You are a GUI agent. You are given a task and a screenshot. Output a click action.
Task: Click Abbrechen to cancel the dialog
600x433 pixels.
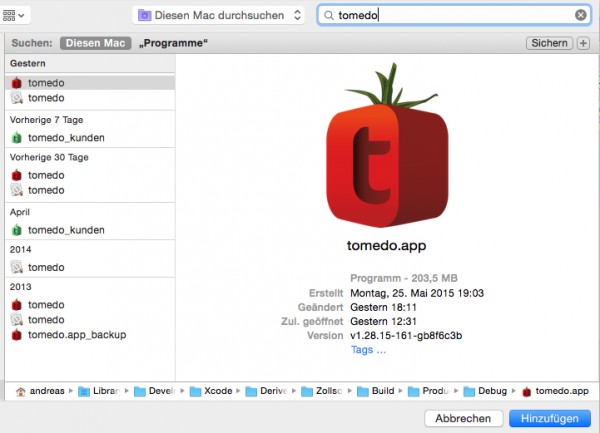pyautogui.click(x=463, y=418)
